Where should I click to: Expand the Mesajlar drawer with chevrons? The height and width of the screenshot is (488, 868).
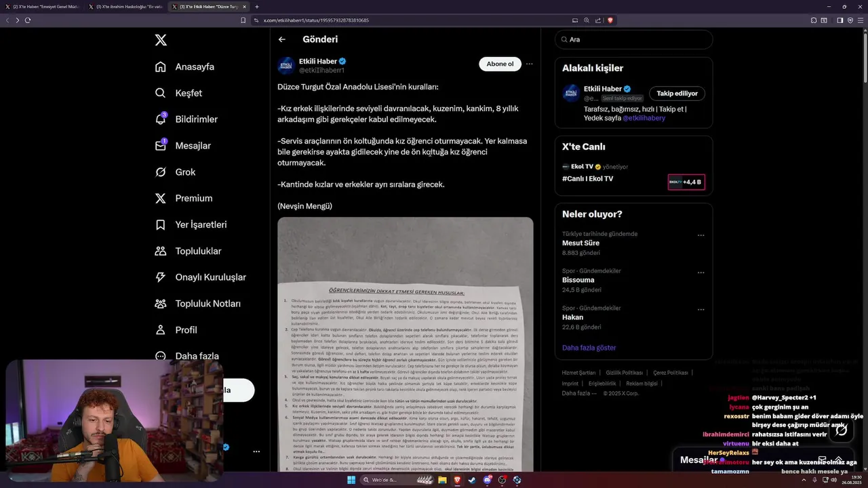pos(839,460)
